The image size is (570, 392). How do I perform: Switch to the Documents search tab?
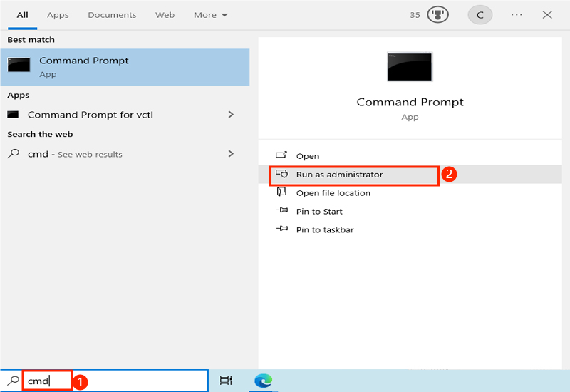112,15
